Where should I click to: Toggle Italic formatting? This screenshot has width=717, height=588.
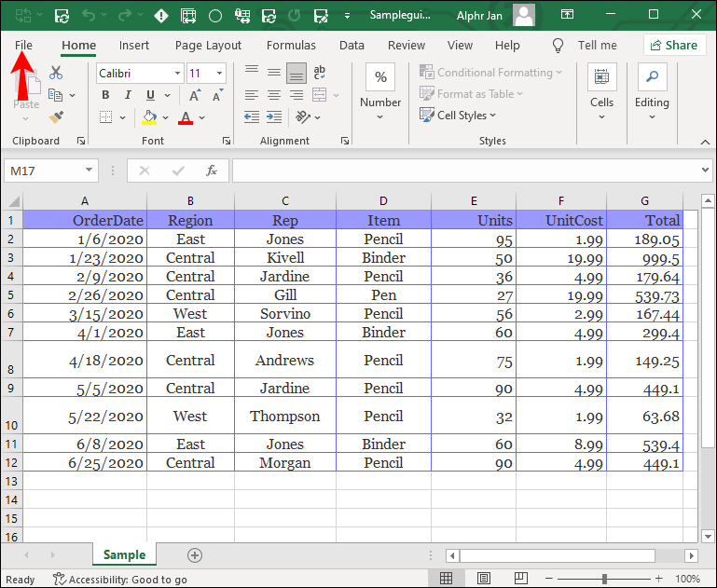128,95
